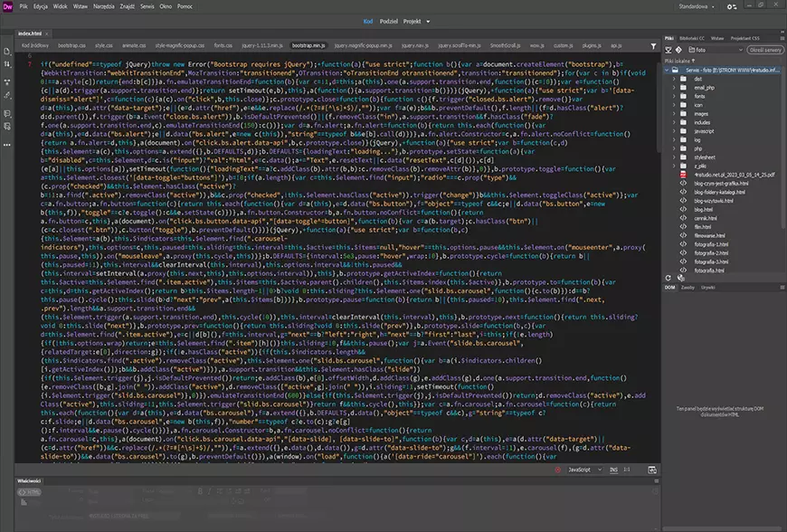
Task: Click the Pliki lokalne column header
Action: click(679, 62)
